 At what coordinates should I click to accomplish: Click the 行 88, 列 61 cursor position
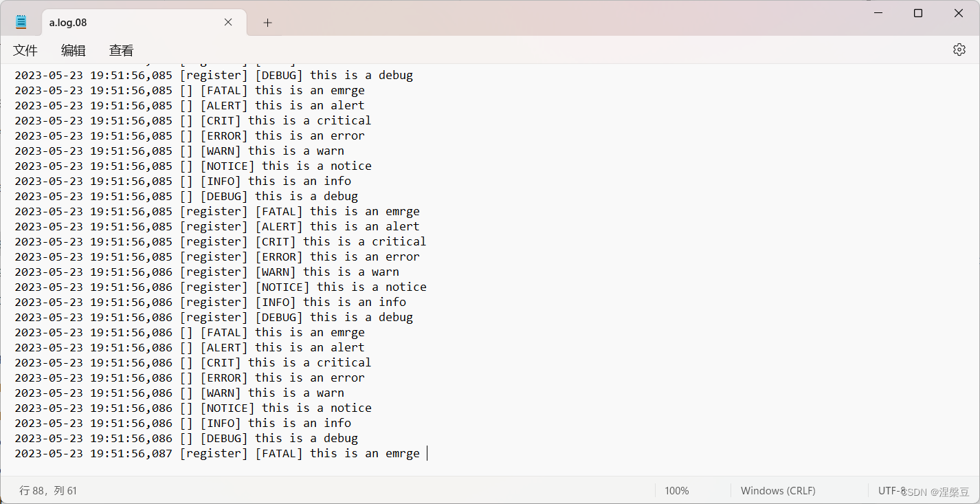coord(48,491)
